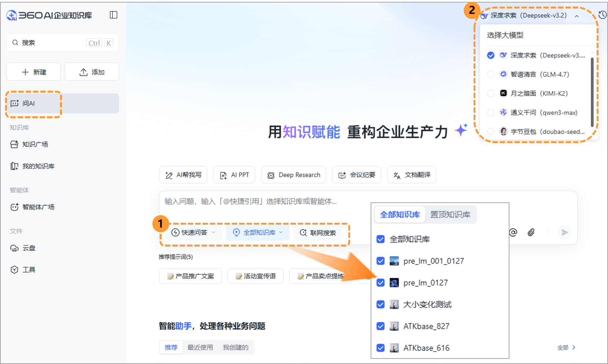Switch to the 置顶知识库 tab
Viewport: 608px width, 364px height.
pos(451,214)
